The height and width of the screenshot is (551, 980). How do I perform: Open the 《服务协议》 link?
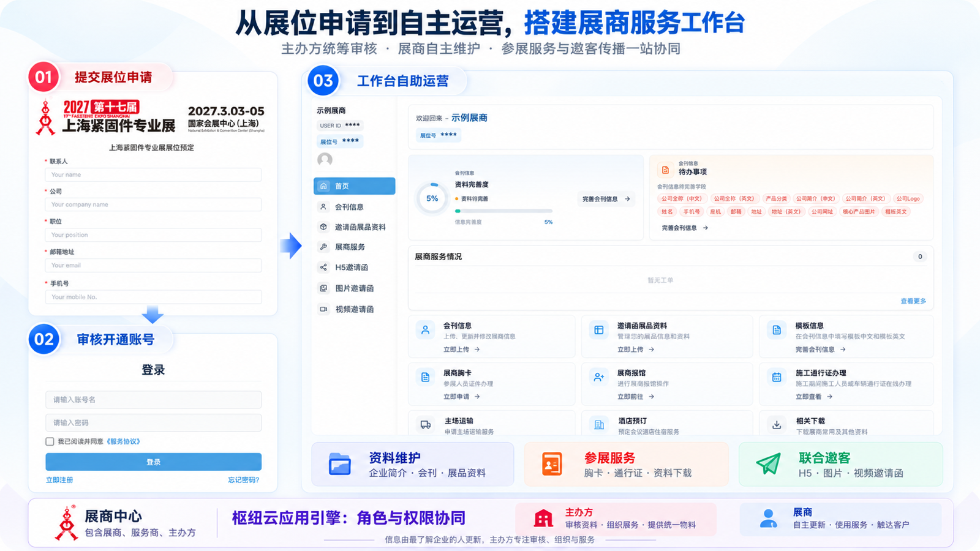[123, 441]
